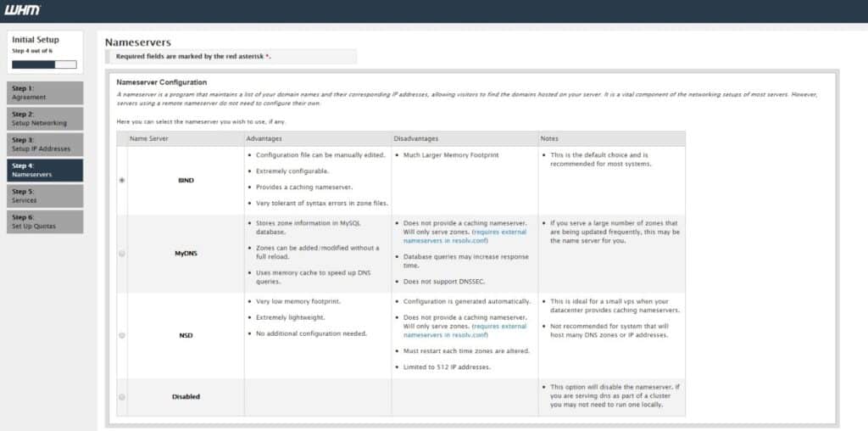Click the BIND label in the table

tap(186, 180)
